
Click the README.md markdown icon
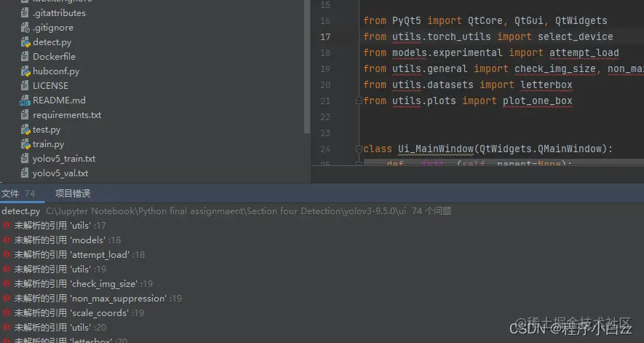click(25, 100)
